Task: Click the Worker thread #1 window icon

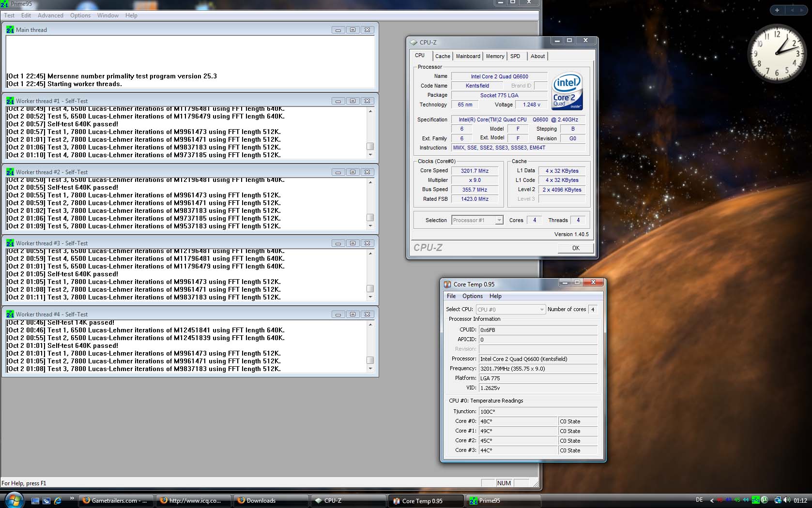Action: [x=10, y=101]
